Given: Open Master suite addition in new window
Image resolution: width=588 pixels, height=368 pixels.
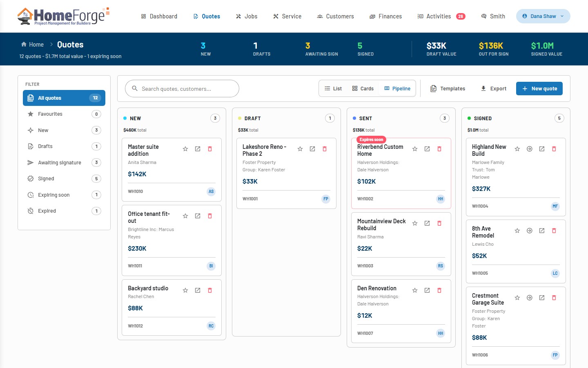Looking at the screenshot, I should click(x=198, y=149).
